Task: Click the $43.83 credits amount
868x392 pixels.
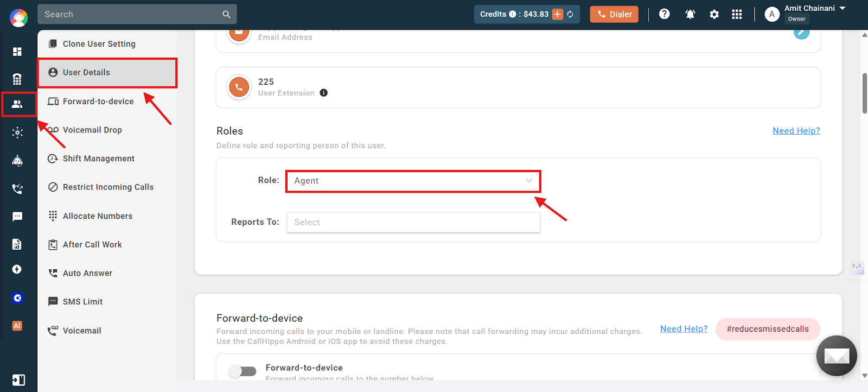Action: tap(536, 14)
